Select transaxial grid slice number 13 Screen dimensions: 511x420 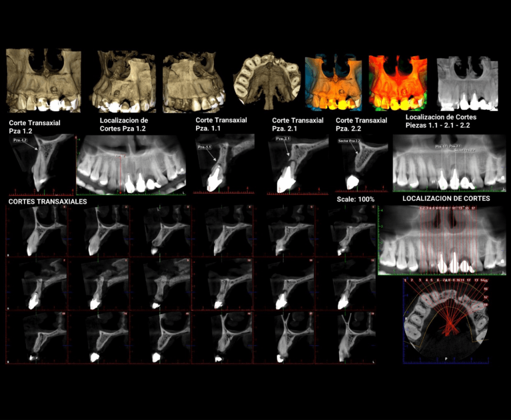pyautogui.click(x=37, y=338)
